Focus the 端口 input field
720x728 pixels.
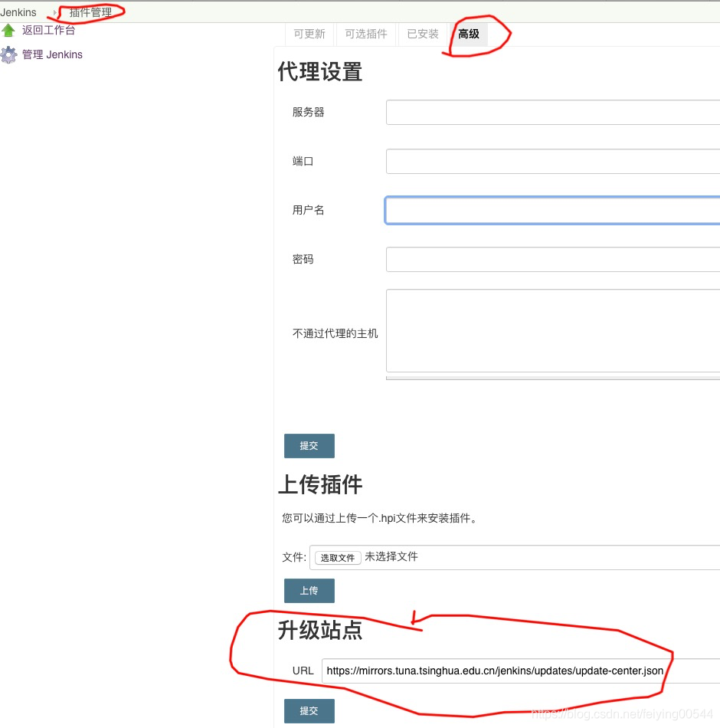[x=553, y=161]
